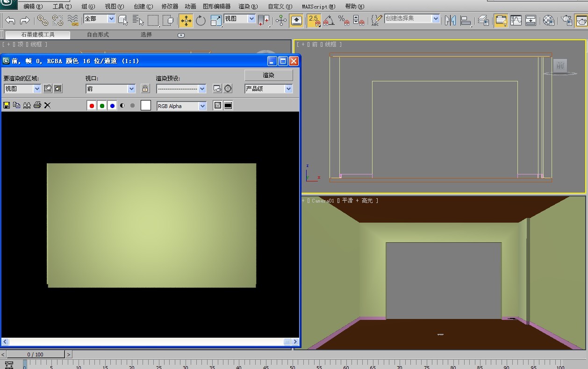Viewport: 588px width, 369px height.
Task: Click the Align tool icon
Action: 466,20
